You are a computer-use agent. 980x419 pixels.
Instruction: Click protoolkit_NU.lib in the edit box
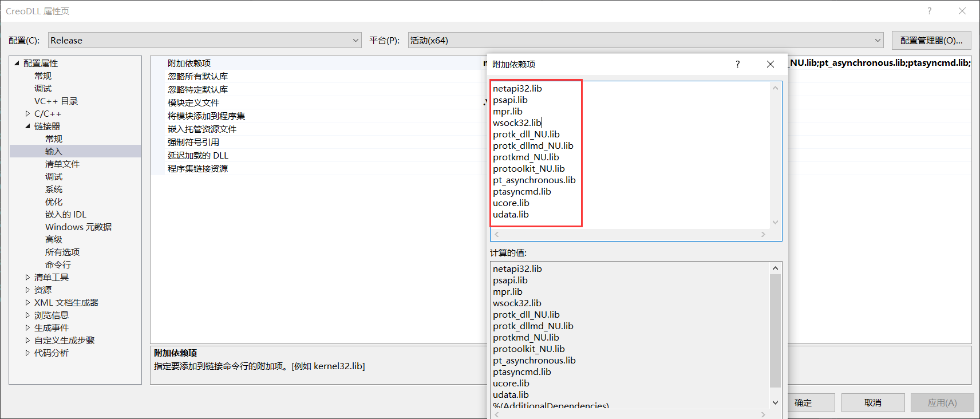(x=528, y=168)
